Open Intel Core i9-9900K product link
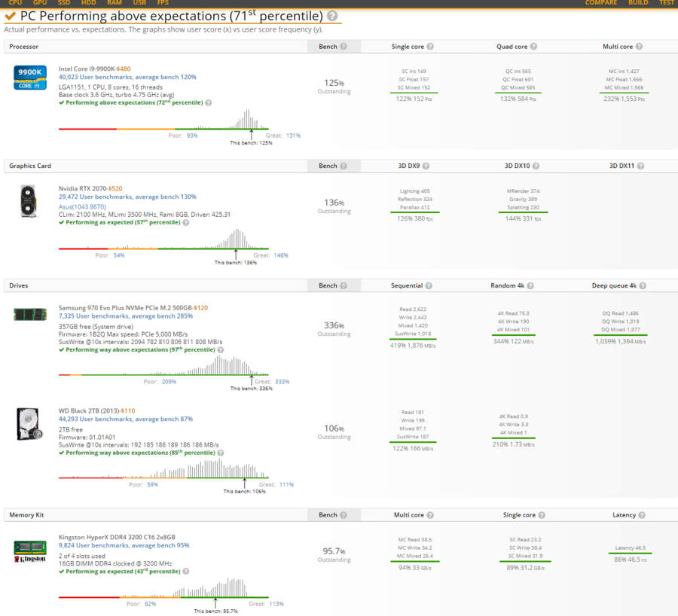The width and height of the screenshot is (678, 616). (87, 69)
